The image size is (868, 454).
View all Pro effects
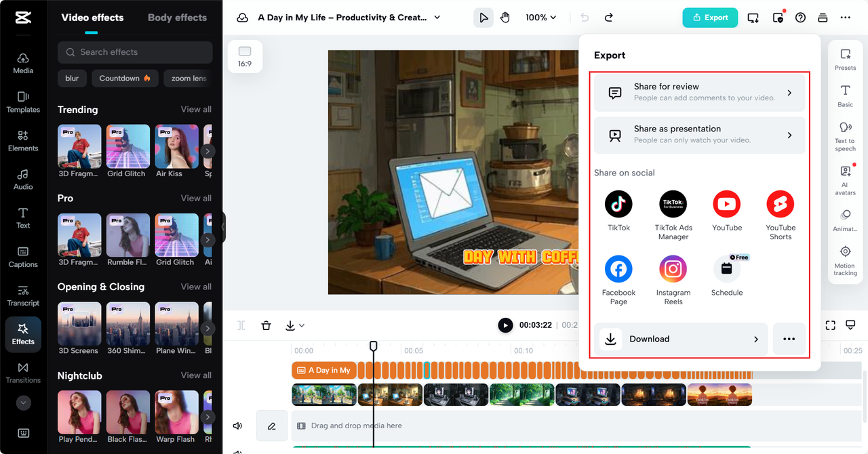tap(196, 198)
